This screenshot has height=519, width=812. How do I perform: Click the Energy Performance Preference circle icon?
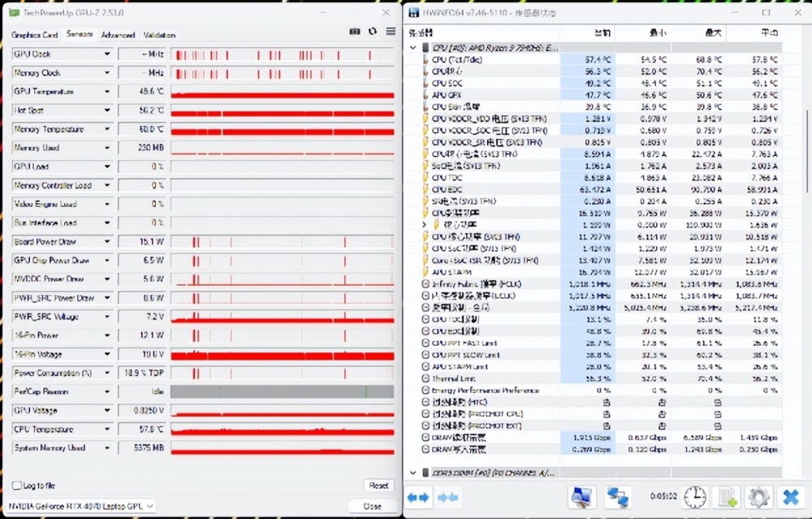point(425,391)
